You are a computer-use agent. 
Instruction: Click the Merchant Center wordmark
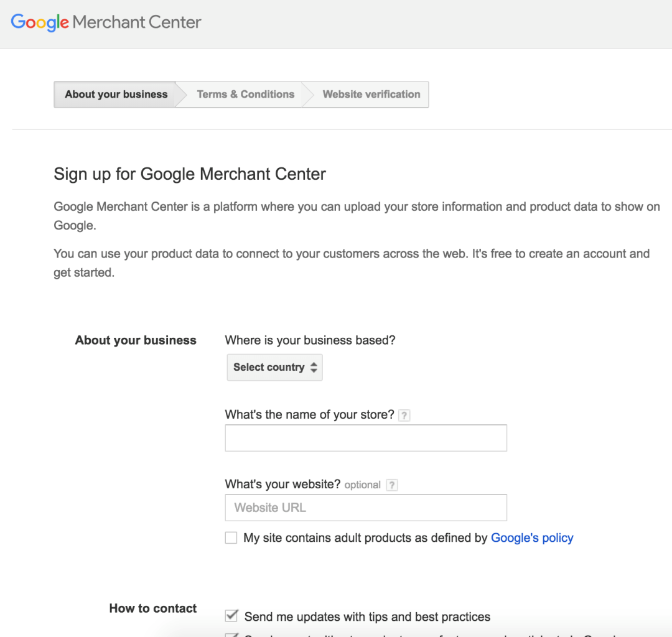[136, 22]
